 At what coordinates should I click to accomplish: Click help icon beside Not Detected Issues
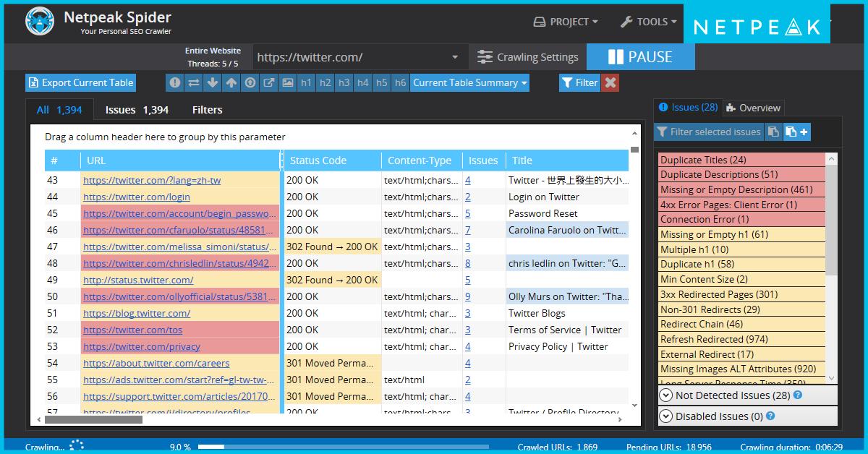pos(798,395)
